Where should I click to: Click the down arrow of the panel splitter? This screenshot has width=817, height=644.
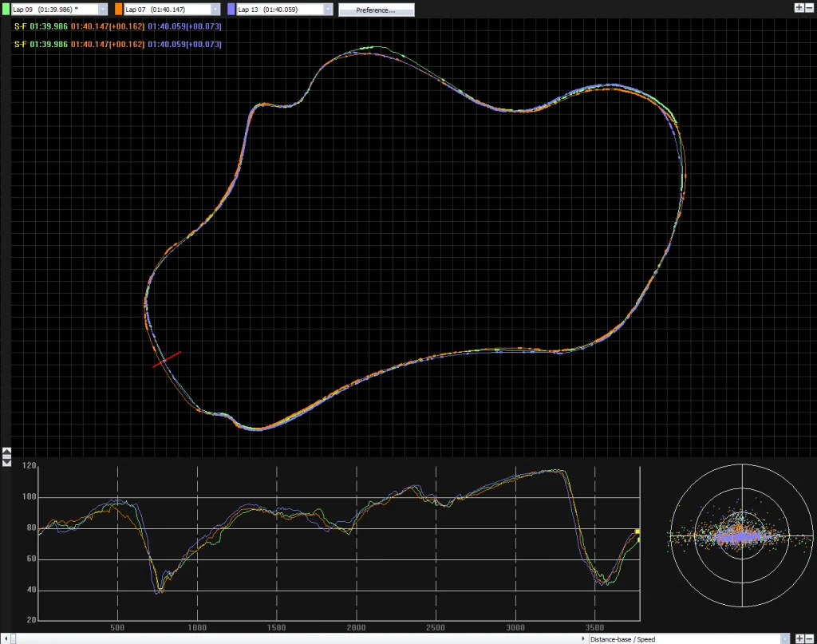[x=6, y=463]
